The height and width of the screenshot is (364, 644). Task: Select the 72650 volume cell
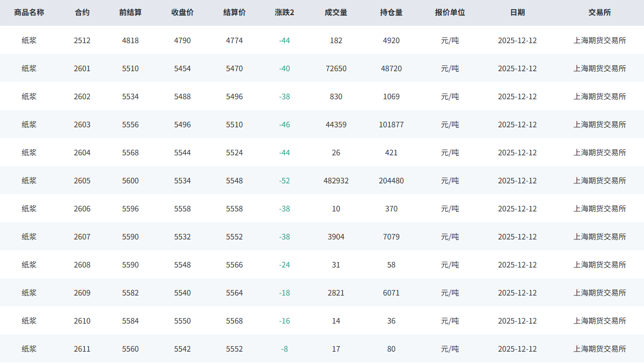[336, 68]
